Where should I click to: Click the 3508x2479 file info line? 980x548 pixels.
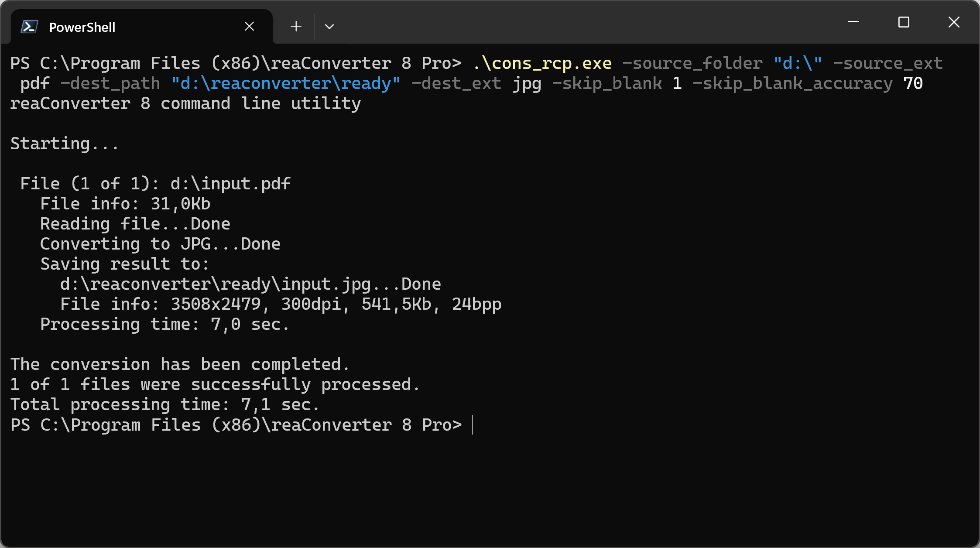(x=281, y=304)
